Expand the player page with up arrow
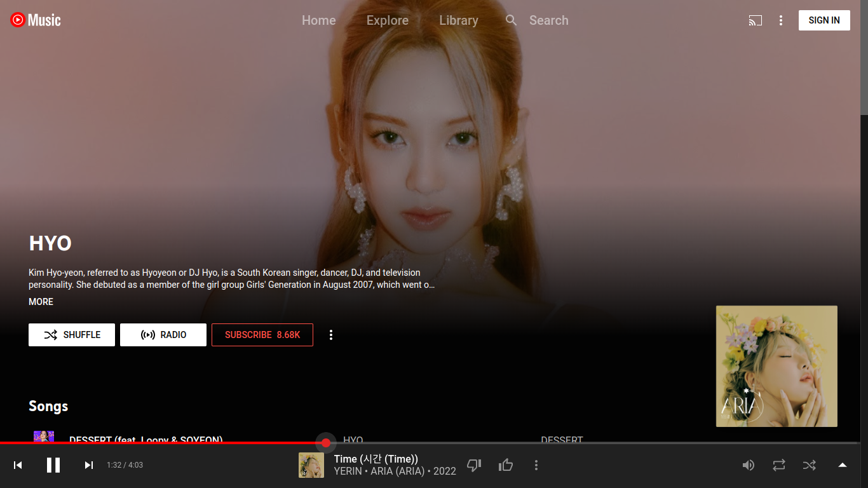Screen dimensions: 868x488 (x=843, y=465)
